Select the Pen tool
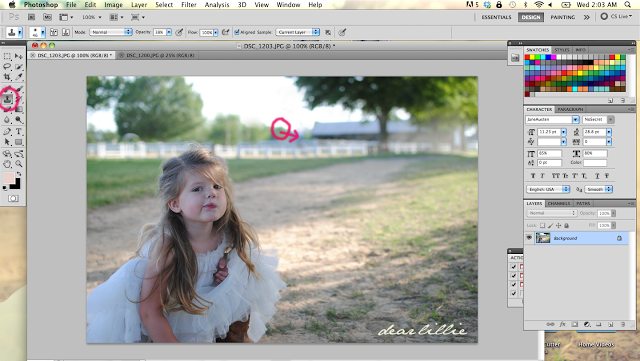The width and height of the screenshot is (640, 361). 7,131
